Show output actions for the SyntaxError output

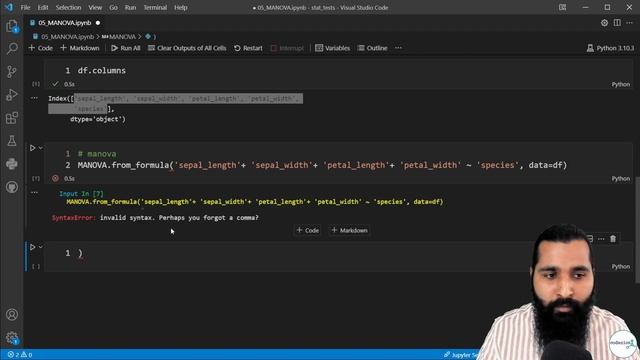coord(34,192)
